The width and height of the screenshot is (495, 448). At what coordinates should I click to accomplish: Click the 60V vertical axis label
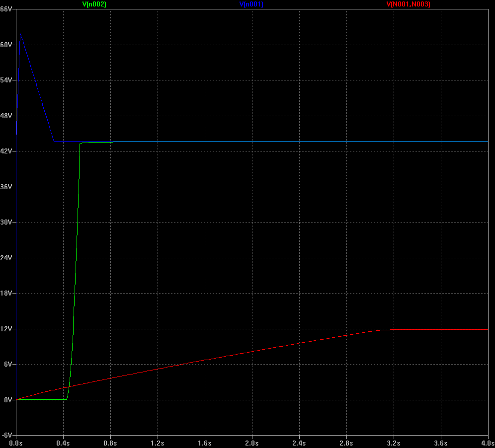(x=6, y=45)
